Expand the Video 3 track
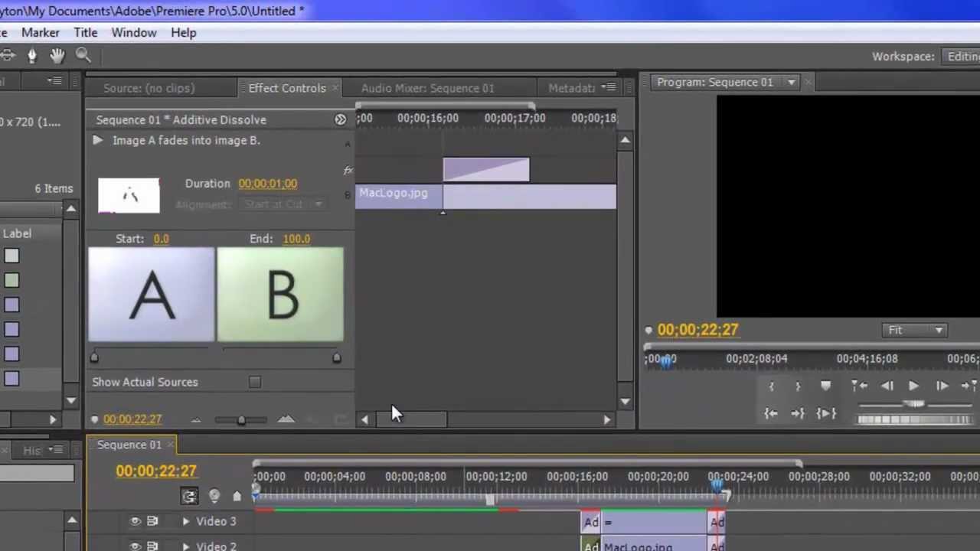 tap(185, 521)
